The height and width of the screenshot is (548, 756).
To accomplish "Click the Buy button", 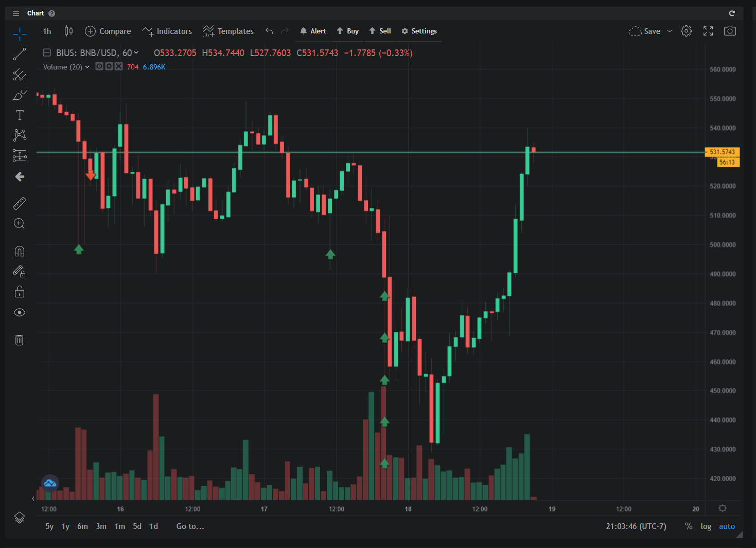I will coord(348,31).
